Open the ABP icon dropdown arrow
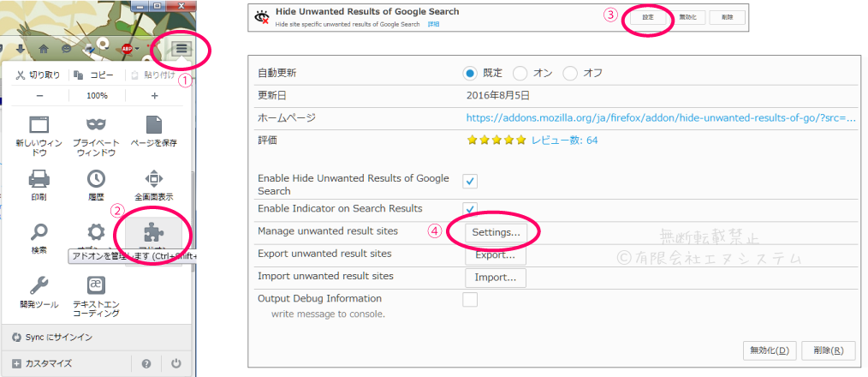Screen dimensions: 868x377 click(x=137, y=49)
